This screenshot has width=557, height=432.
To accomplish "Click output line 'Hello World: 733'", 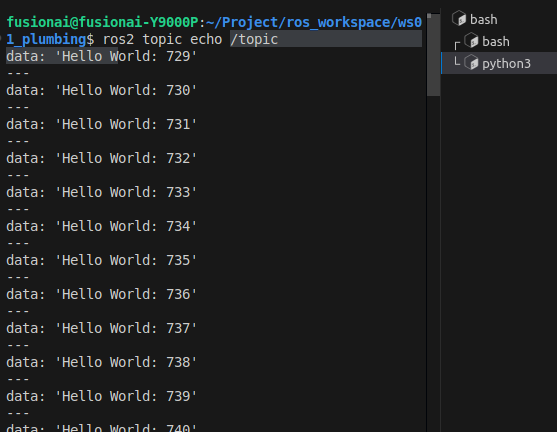I will coord(101,192).
